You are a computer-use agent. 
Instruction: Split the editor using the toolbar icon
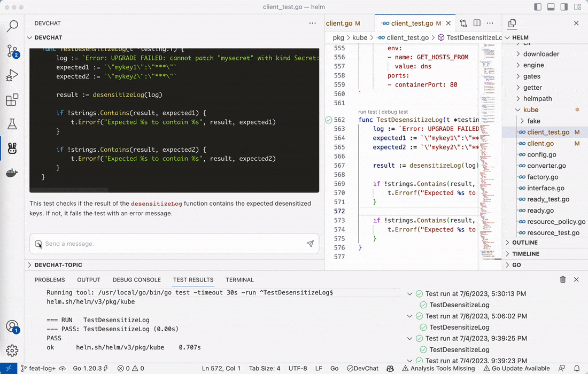476,23
